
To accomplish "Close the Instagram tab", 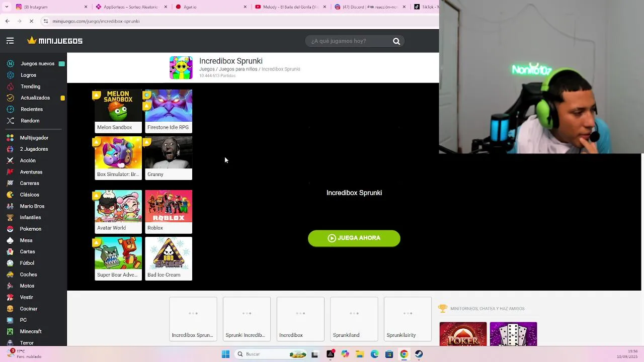I will coord(86,7).
